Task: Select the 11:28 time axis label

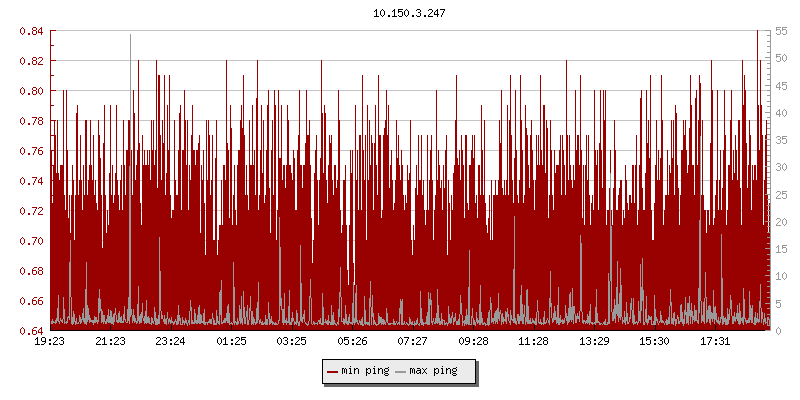Action: point(534,342)
